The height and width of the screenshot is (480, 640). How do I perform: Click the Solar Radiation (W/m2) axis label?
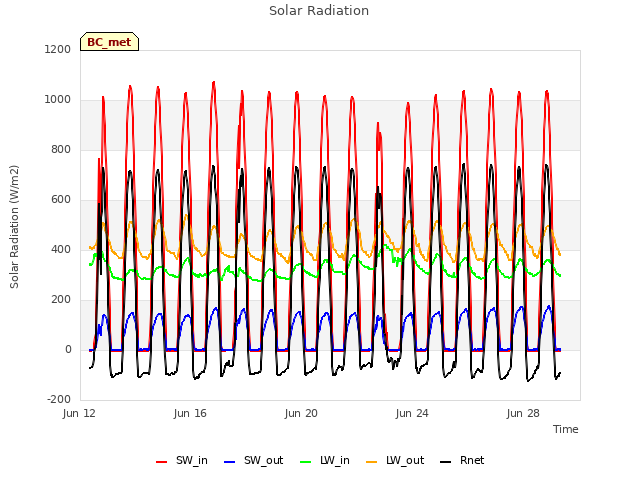click(14, 227)
